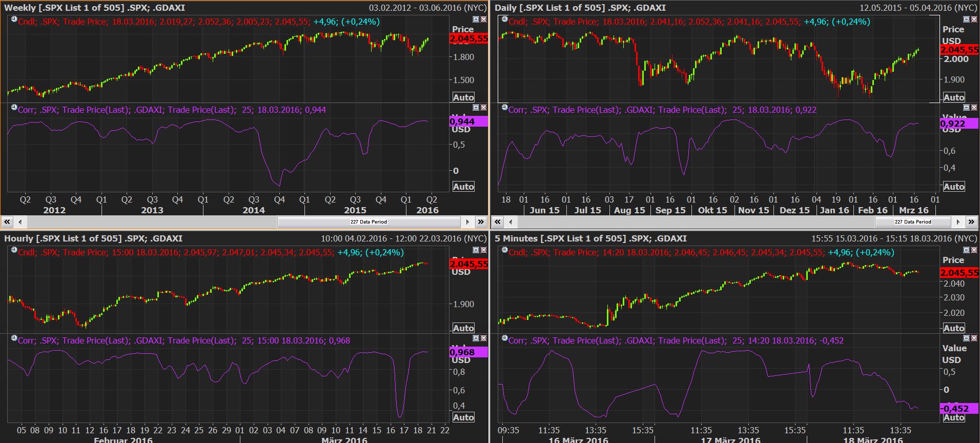Viewport: 980px width, 443px height.
Task: Click the clock icon beside Corr in Hourly chart
Action: pyautogui.click(x=14, y=338)
